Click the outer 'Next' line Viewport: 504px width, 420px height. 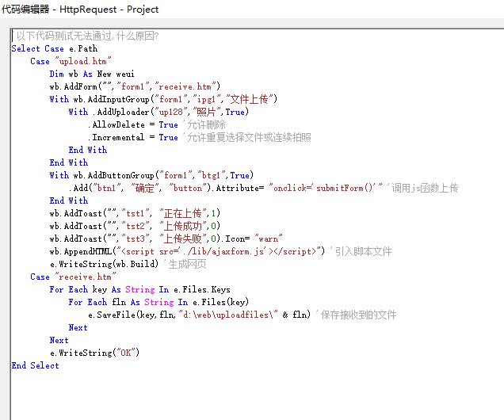(x=59, y=340)
